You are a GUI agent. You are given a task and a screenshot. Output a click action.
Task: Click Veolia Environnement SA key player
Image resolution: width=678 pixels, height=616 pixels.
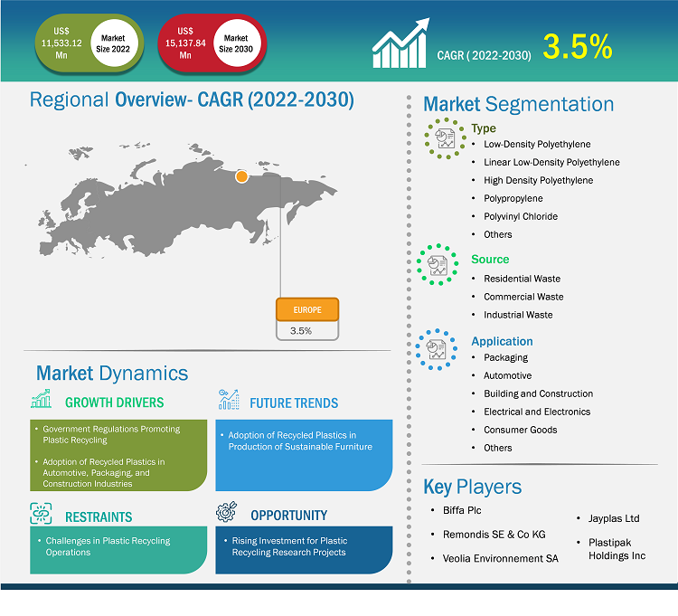pos(500,558)
